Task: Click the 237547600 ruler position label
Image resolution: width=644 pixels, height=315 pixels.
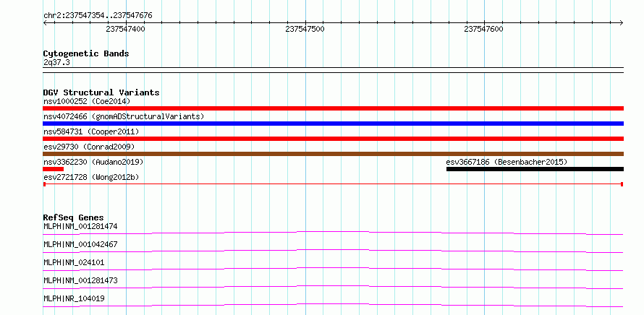Action: click(x=483, y=29)
